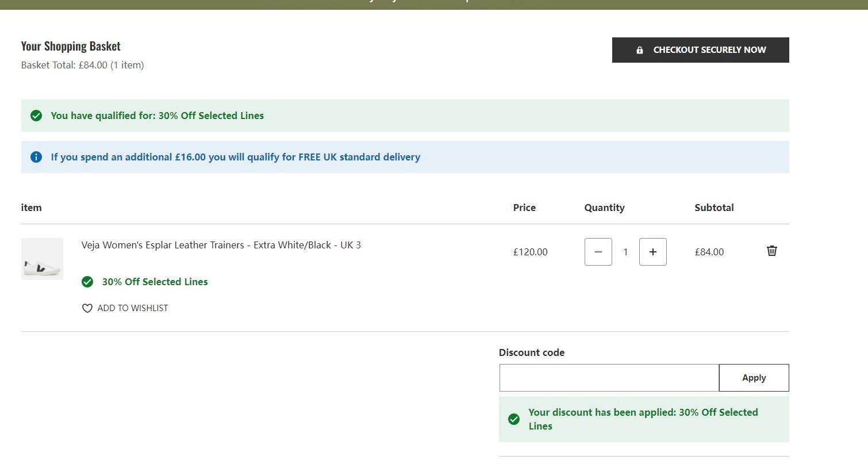868x460 pixels.
Task: Remove item using the trash bin icon
Action: click(x=771, y=251)
